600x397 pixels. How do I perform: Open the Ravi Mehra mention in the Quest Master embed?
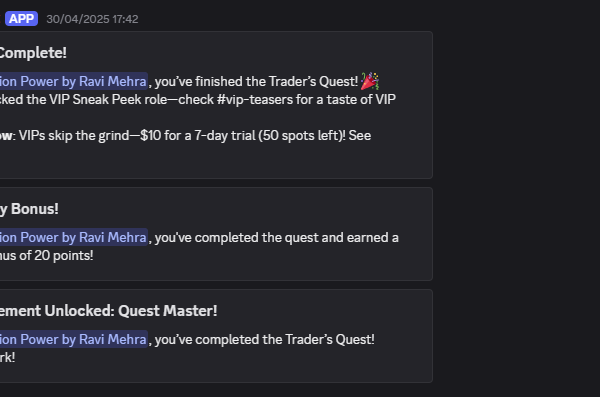click(74, 339)
